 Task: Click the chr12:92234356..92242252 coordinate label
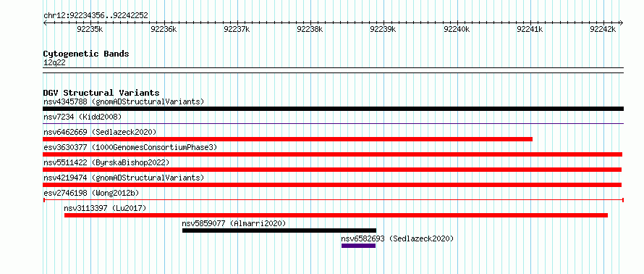(x=96, y=16)
